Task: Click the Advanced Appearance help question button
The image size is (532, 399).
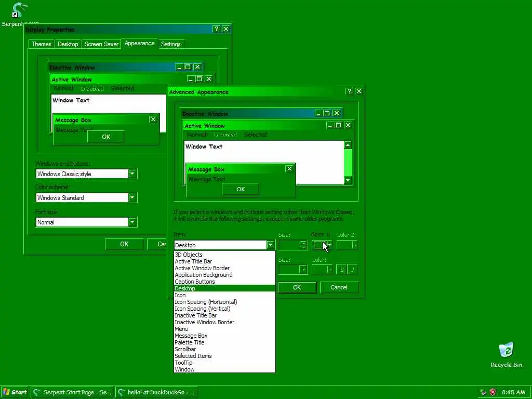Action: (350, 91)
